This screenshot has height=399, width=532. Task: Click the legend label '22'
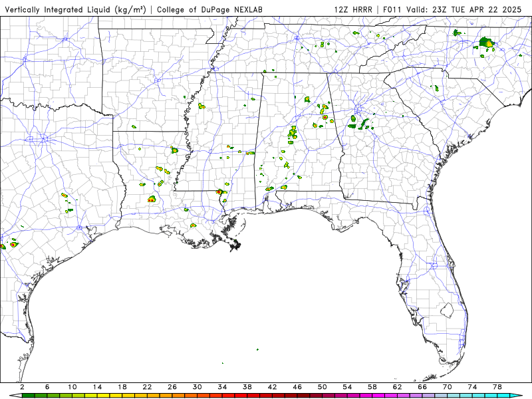point(147,387)
